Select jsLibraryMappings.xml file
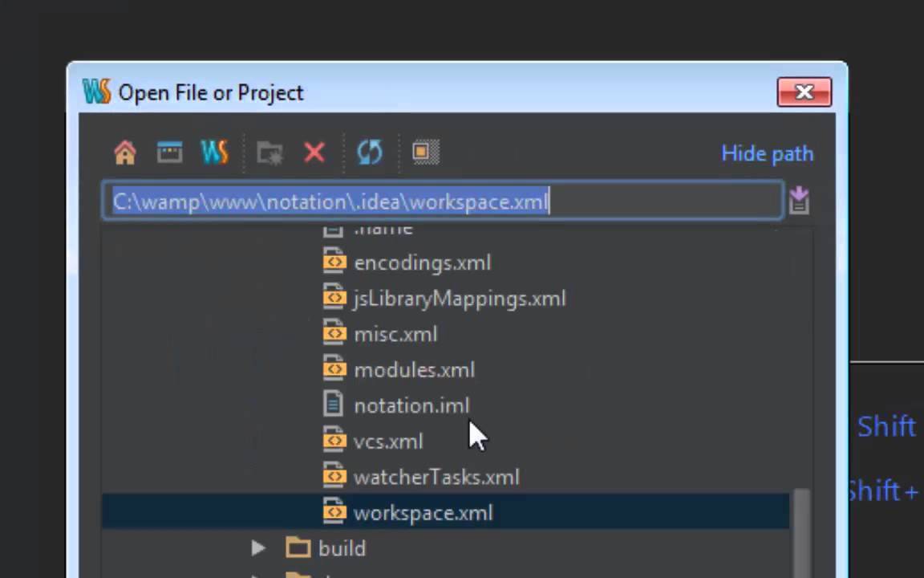The height and width of the screenshot is (578, 924). click(460, 299)
